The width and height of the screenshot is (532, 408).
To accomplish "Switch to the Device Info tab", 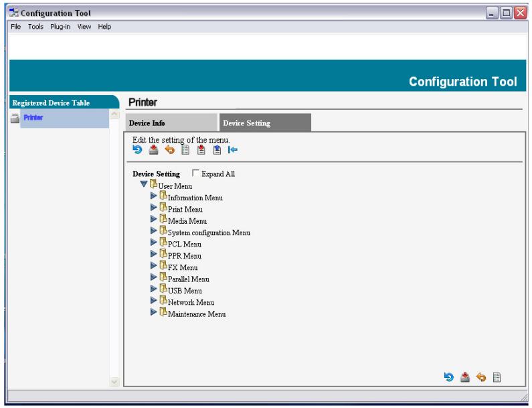I will pyautogui.click(x=171, y=123).
